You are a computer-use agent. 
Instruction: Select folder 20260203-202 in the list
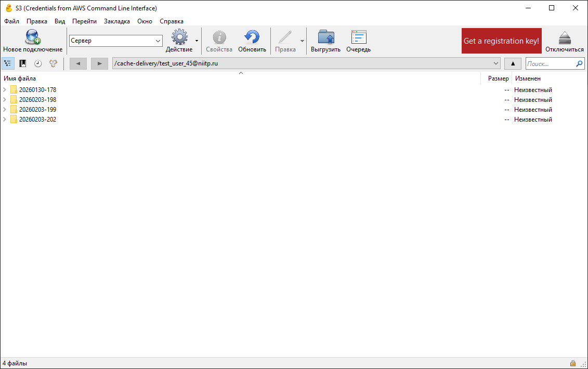tap(37, 120)
